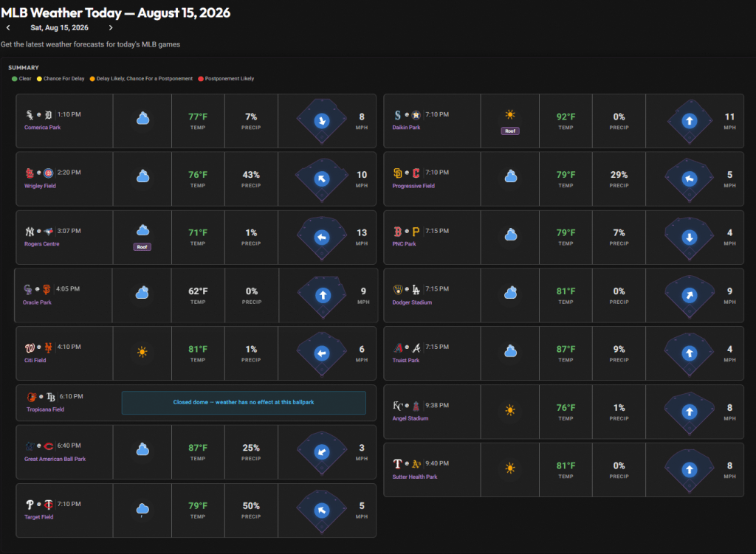Viewport: 756px width, 554px height.
Task: Click the Sat, Aug 15, 2026 date label
Action: [x=59, y=28]
